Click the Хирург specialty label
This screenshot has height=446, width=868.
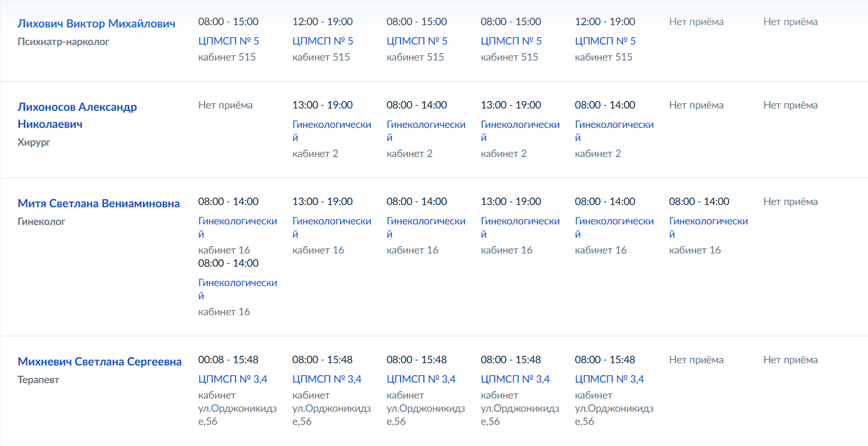pos(34,142)
